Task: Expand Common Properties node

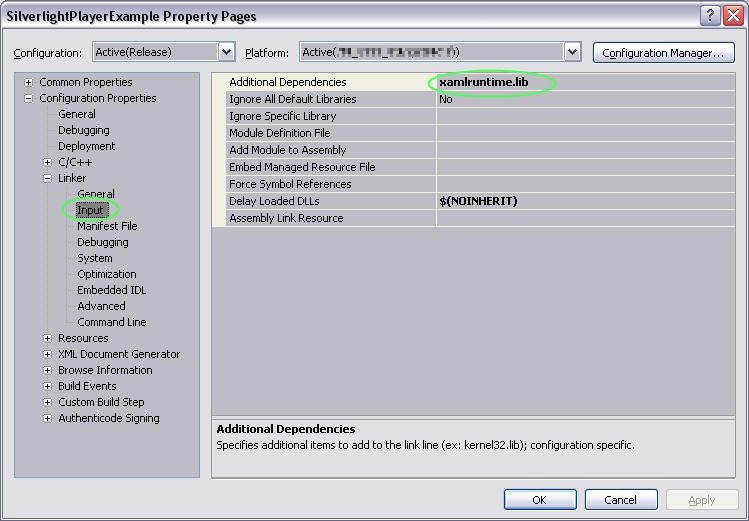Action: click(x=29, y=82)
